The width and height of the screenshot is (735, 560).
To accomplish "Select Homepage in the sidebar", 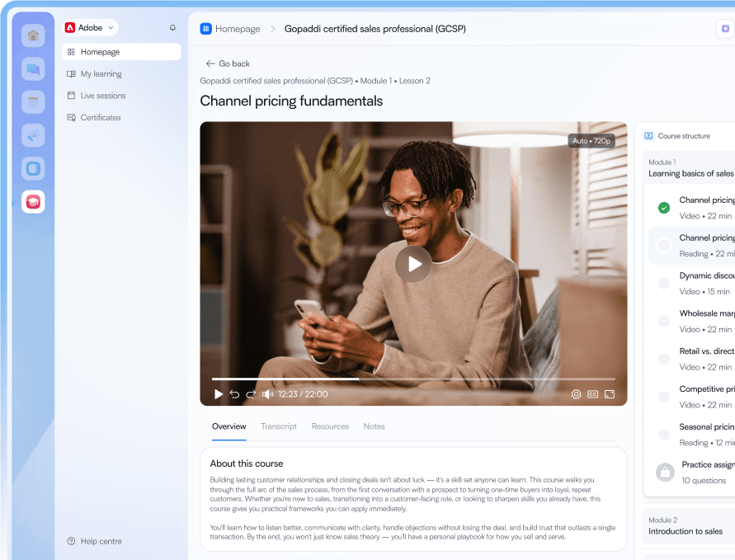I will click(x=121, y=52).
